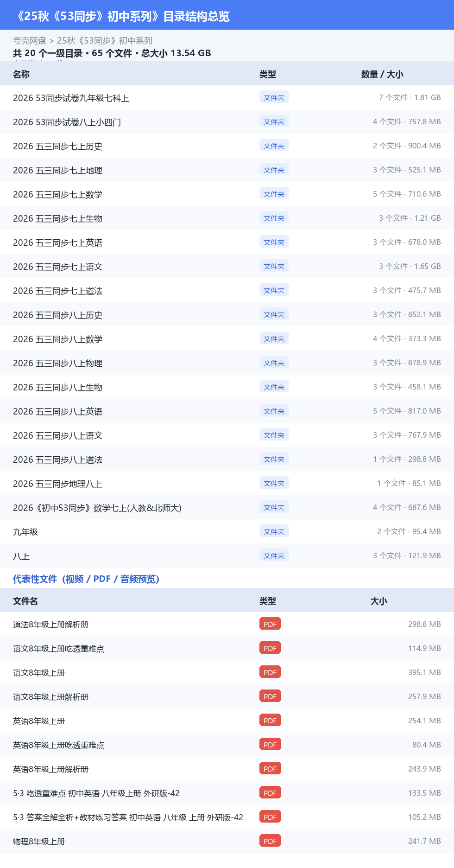Viewport: 454px width, 868px height.
Task: Click the 2026 五三同步八上历史 folder name
Action: click(57, 315)
